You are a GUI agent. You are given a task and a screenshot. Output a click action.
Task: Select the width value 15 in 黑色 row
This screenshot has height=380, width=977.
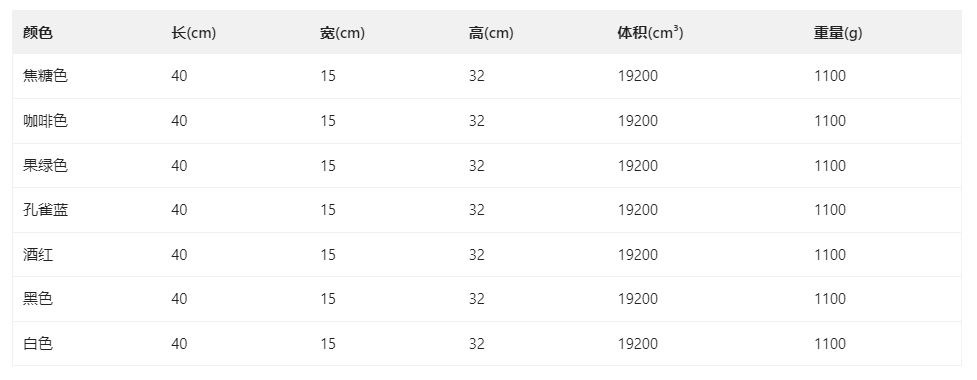coord(328,299)
